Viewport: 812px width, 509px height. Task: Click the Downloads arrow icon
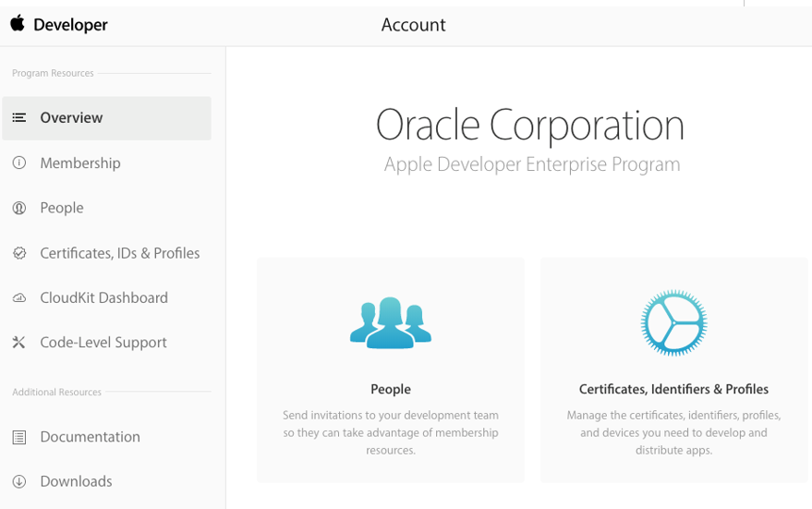coord(19,481)
